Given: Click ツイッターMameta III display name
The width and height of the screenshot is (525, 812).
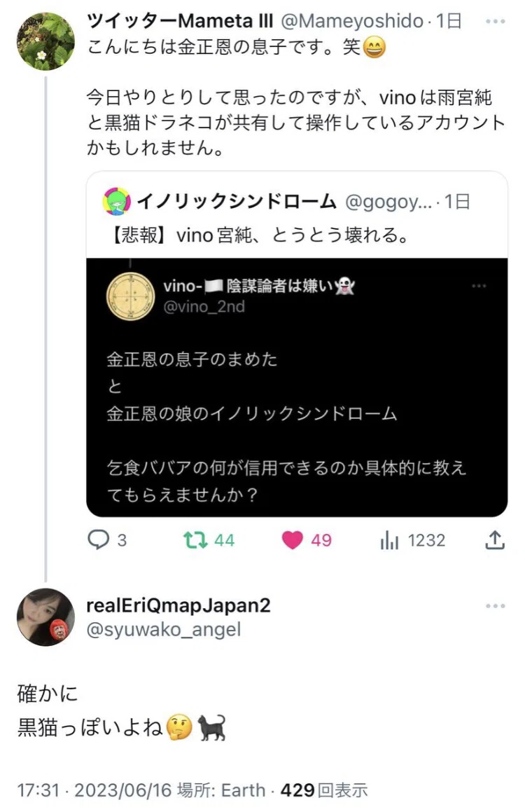Looking at the screenshot, I should coord(180,21).
